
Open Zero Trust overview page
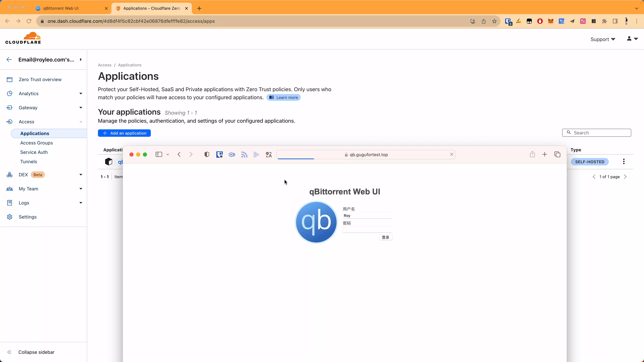tap(40, 79)
